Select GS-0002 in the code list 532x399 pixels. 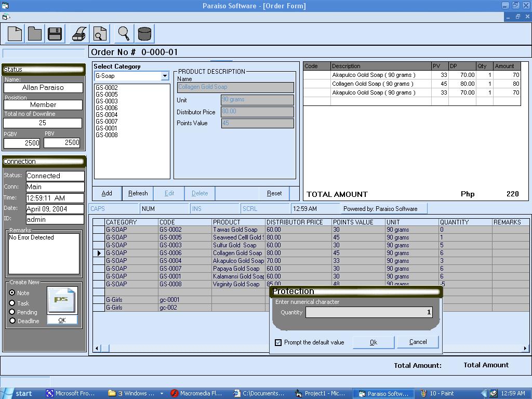pyautogui.click(x=107, y=87)
